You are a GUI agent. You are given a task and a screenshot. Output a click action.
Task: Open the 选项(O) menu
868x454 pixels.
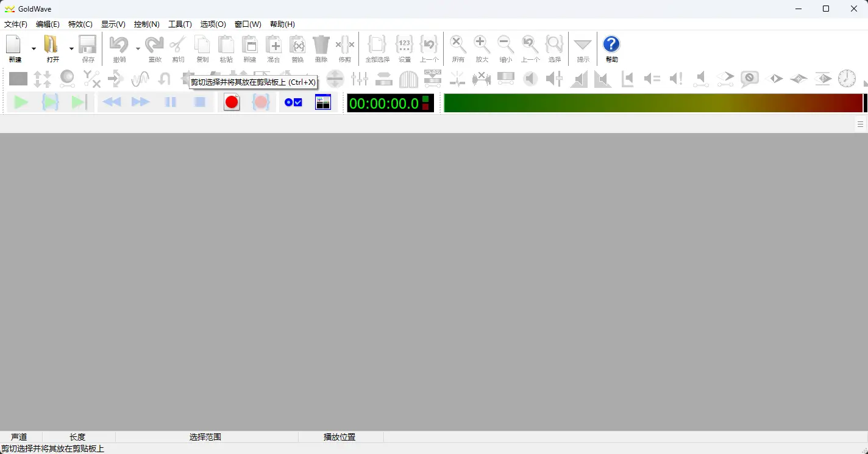pos(213,24)
